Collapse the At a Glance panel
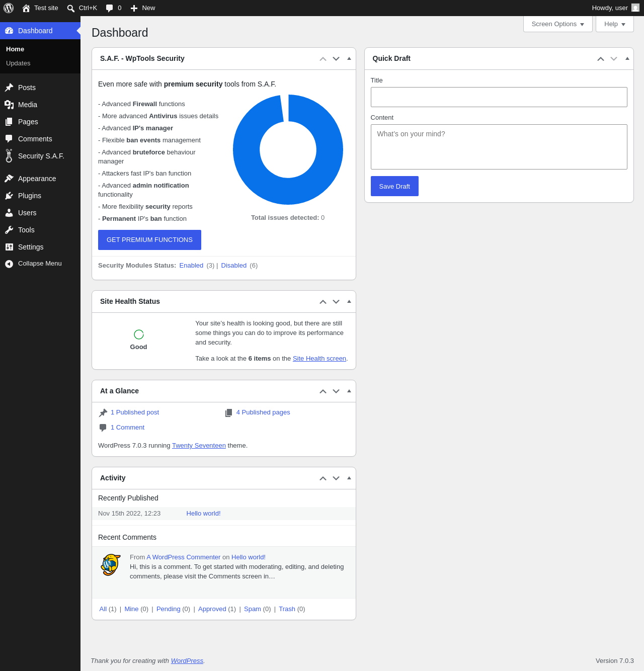The image size is (644, 671). (349, 391)
